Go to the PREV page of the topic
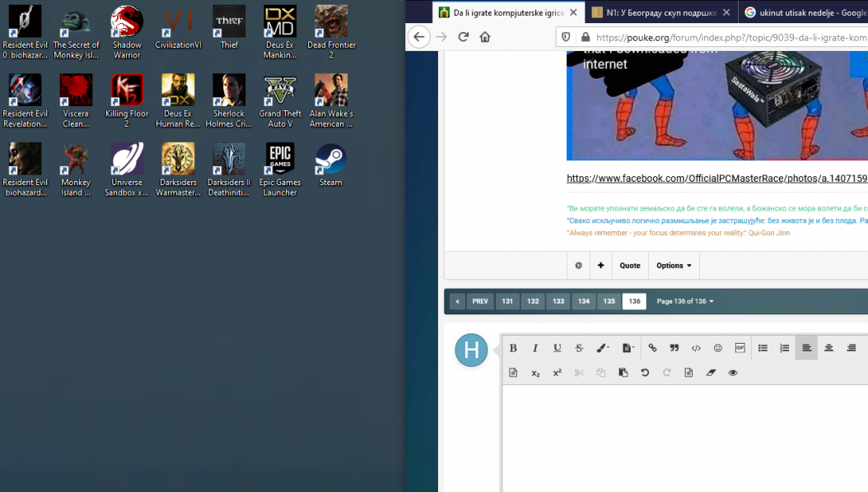868x492 pixels. [480, 301]
